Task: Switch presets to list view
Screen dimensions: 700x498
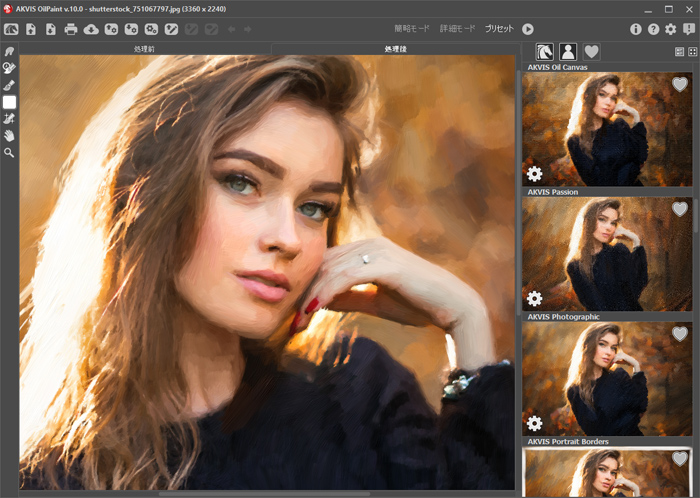Action: [679, 52]
